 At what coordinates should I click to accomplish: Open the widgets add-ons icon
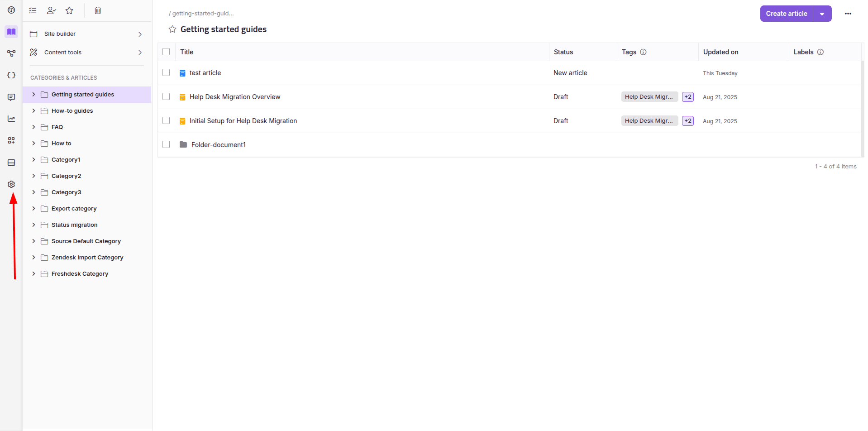pos(11,140)
